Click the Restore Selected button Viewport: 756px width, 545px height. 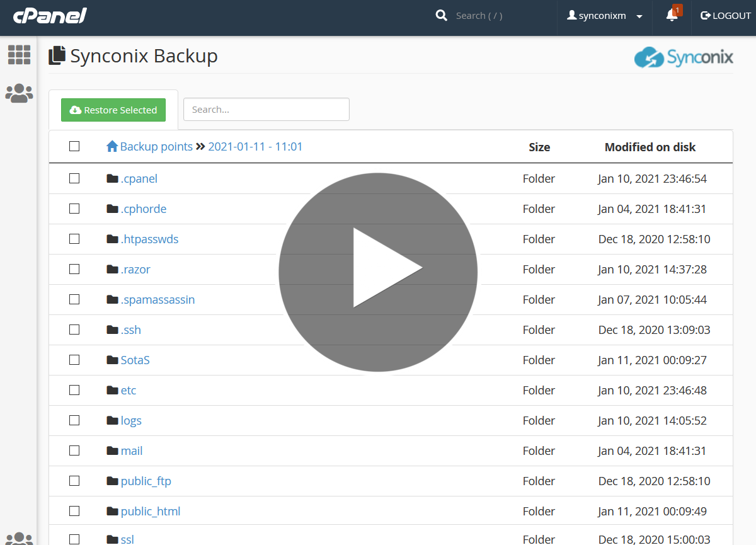pos(113,110)
